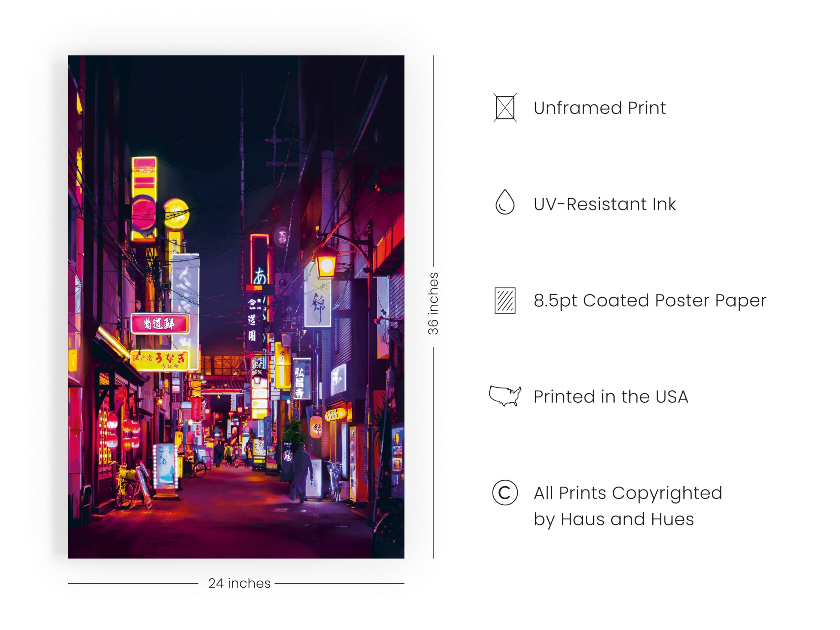The image size is (840, 630).
Task: Click "All Prints Copyrighted" text line
Action: (x=628, y=494)
